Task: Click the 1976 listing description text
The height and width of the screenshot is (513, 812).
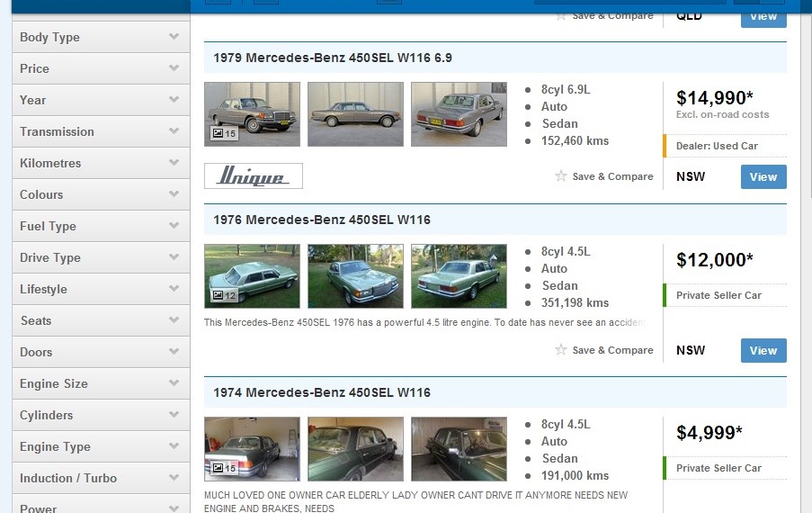Action: [x=424, y=322]
